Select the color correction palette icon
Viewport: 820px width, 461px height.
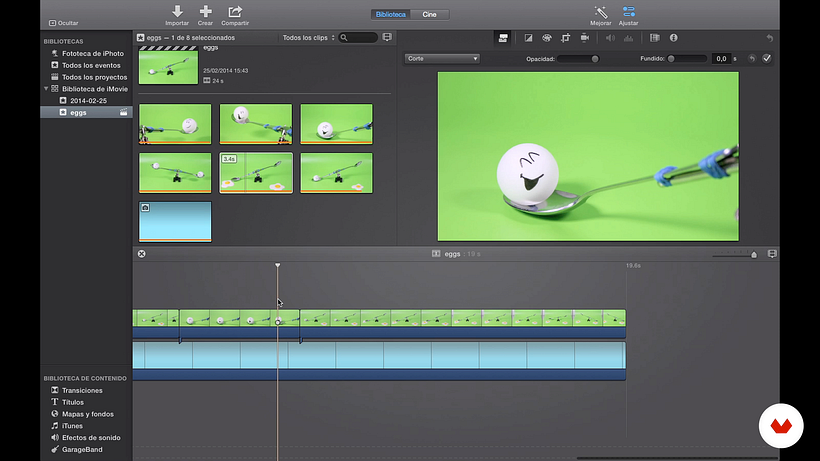tap(547, 38)
